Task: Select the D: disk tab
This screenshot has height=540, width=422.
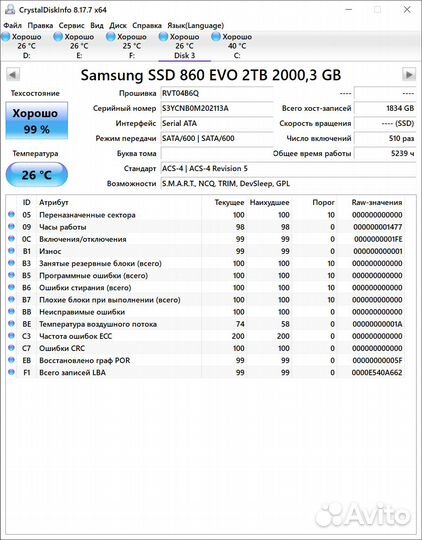Action: point(27,46)
